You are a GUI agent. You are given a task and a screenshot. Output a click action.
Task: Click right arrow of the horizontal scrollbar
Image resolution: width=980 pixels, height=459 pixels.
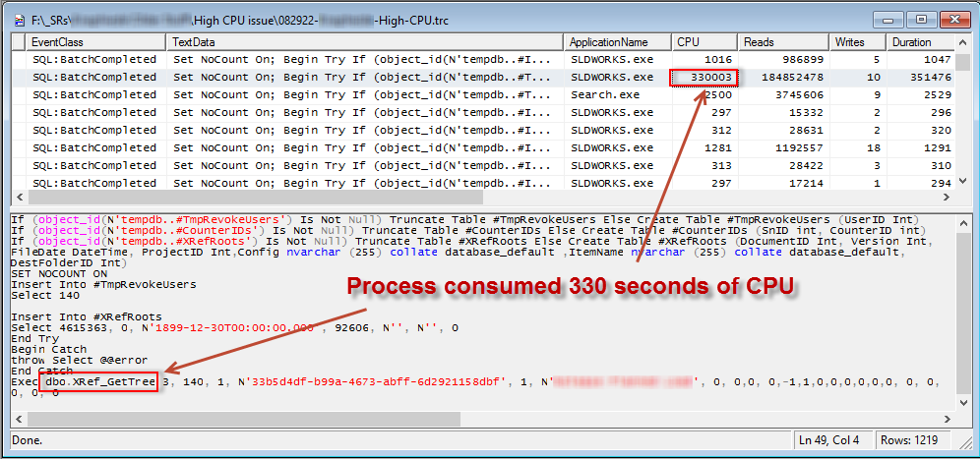point(947,419)
